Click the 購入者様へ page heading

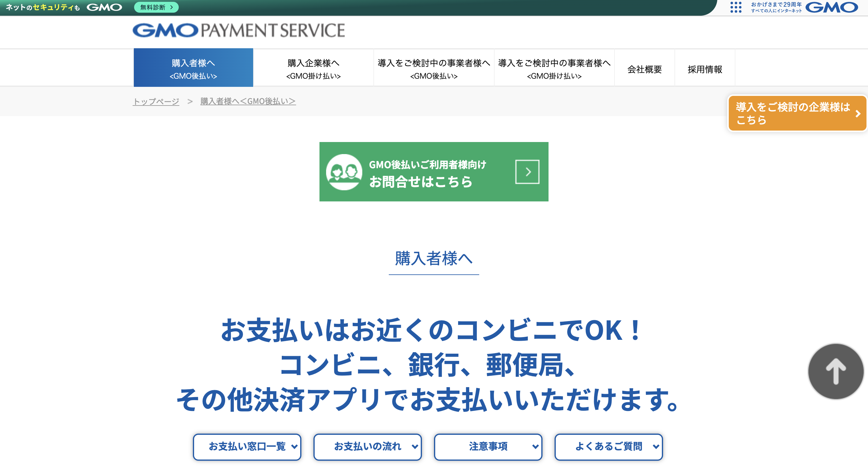434,259
